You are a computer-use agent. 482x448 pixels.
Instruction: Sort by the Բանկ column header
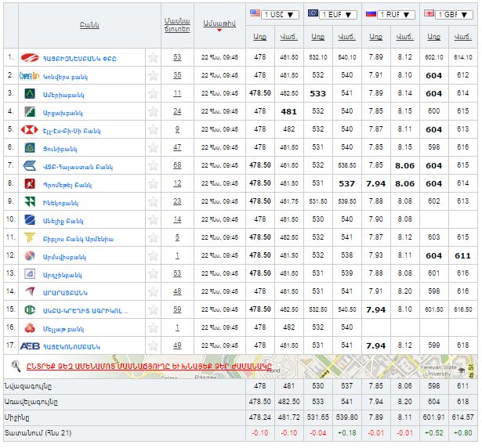click(x=89, y=26)
